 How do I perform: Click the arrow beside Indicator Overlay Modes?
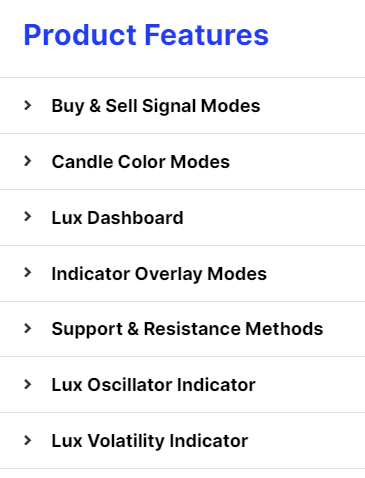pos(28,273)
